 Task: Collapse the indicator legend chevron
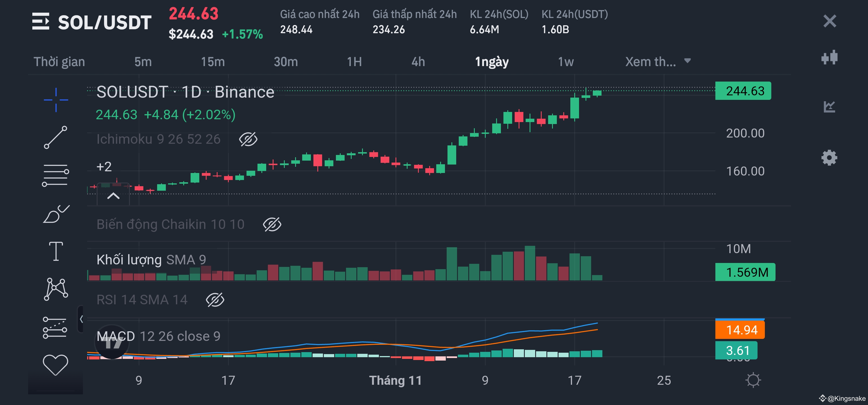point(113,196)
